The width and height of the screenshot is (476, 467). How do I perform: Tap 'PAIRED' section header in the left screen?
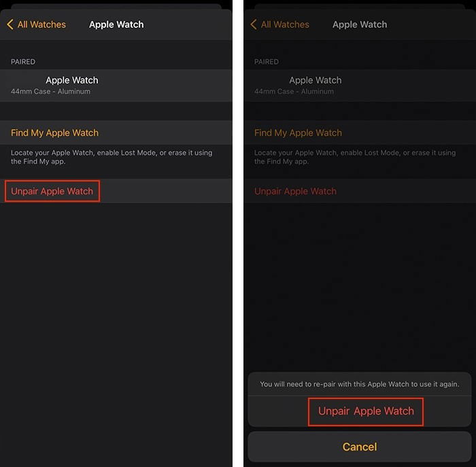[x=23, y=62]
